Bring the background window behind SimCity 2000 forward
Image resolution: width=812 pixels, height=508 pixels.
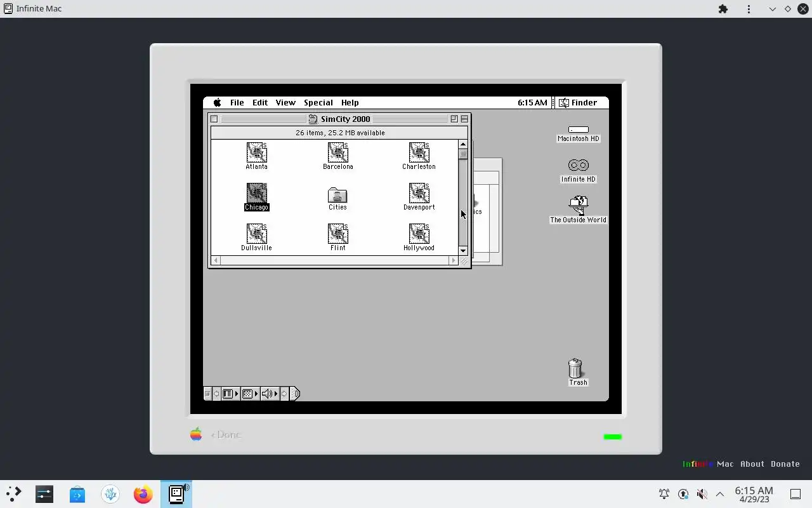(487, 213)
